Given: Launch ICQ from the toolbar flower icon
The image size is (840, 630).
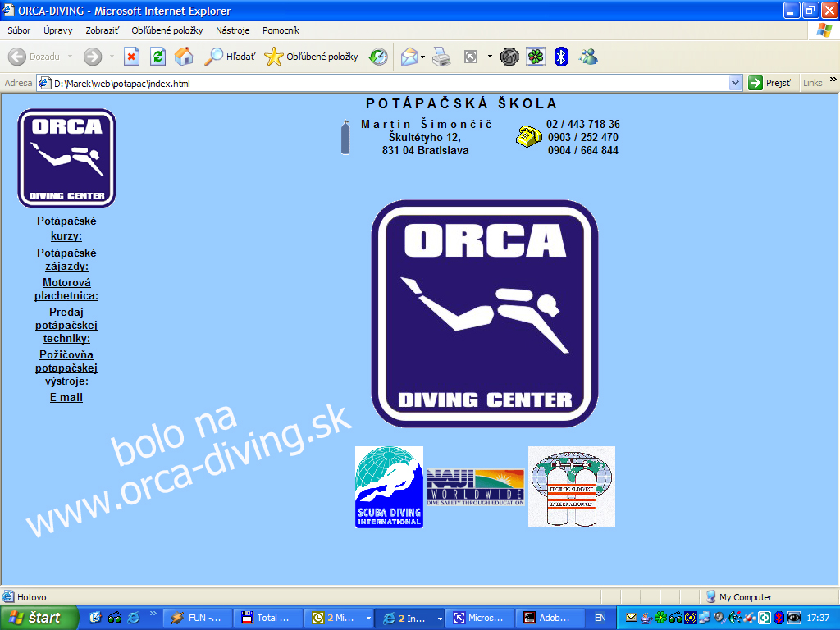Looking at the screenshot, I should point(535,57).
